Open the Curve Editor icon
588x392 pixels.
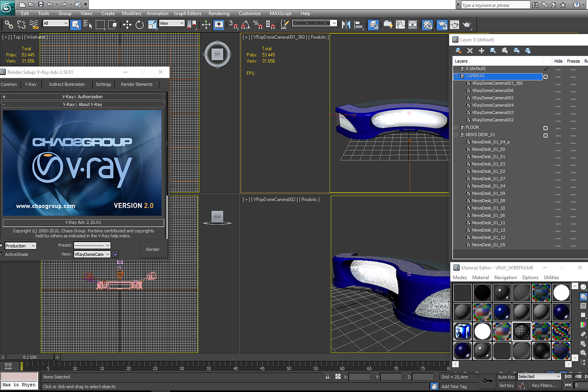click(400, 24)
